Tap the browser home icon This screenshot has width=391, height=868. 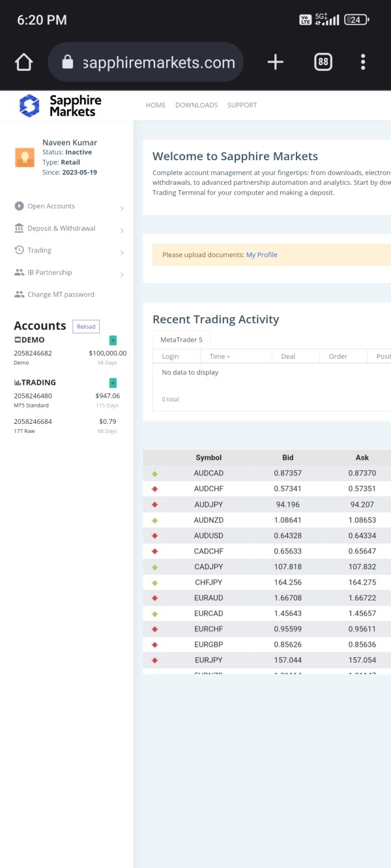pos(23,63)
